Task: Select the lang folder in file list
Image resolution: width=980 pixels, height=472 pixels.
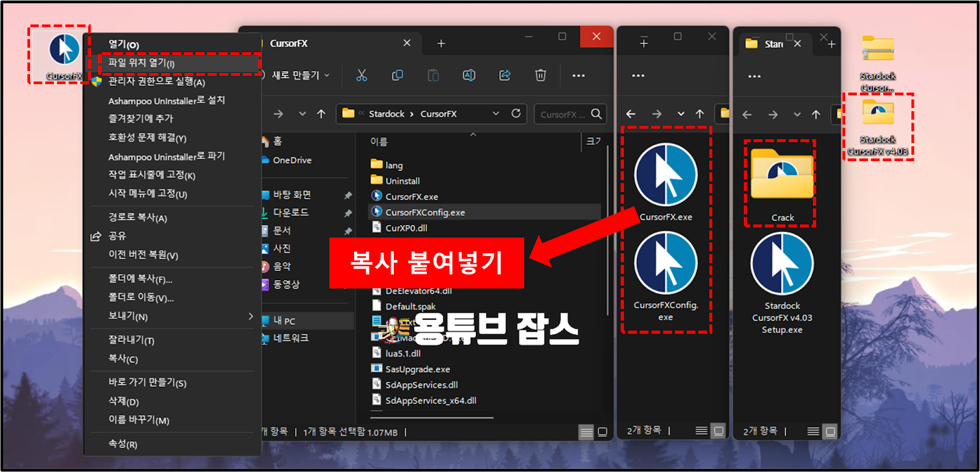Action: click(386, 165)
